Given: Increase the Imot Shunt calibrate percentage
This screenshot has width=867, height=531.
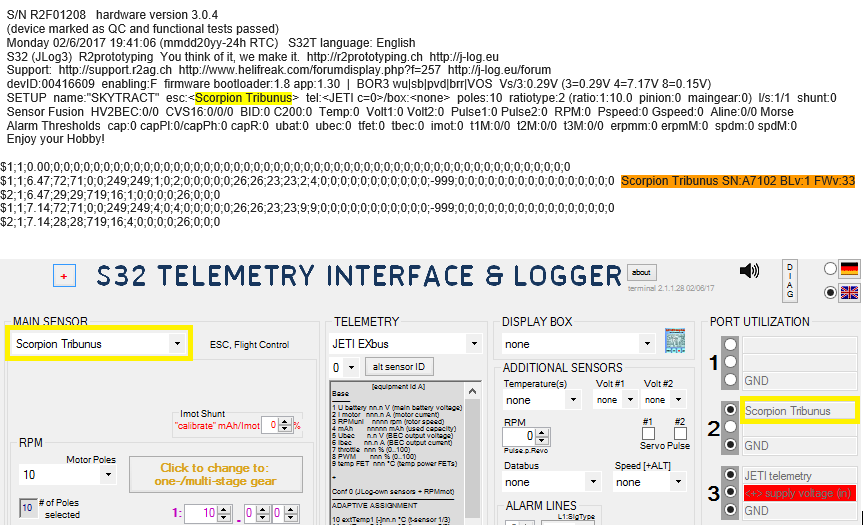Looking at the screenshot, I should coord(285,422).
